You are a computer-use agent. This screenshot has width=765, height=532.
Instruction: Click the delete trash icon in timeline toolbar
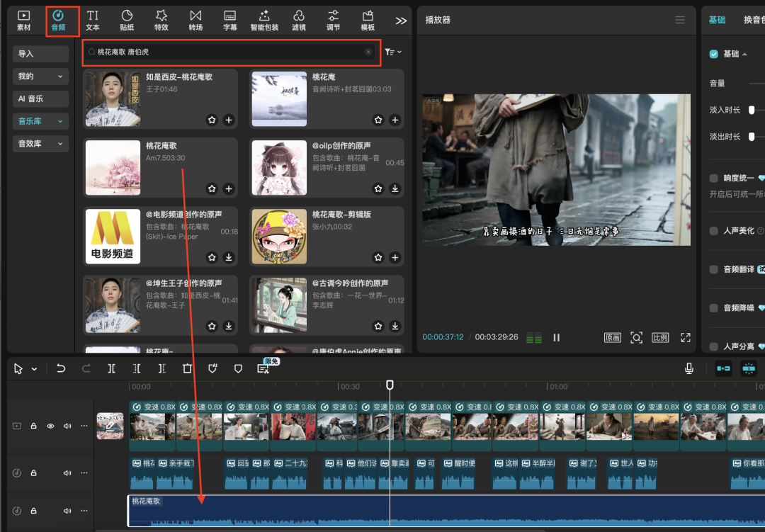click(187, 368)
